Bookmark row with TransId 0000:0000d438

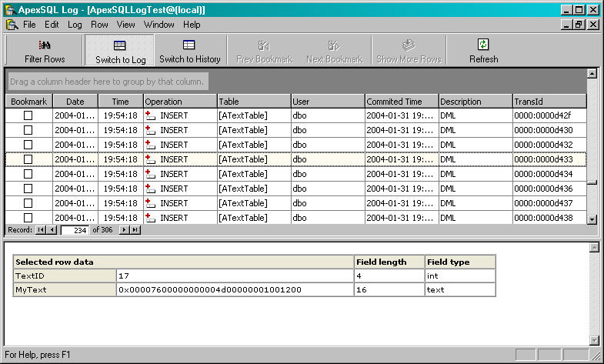click(x=28, y=218)
